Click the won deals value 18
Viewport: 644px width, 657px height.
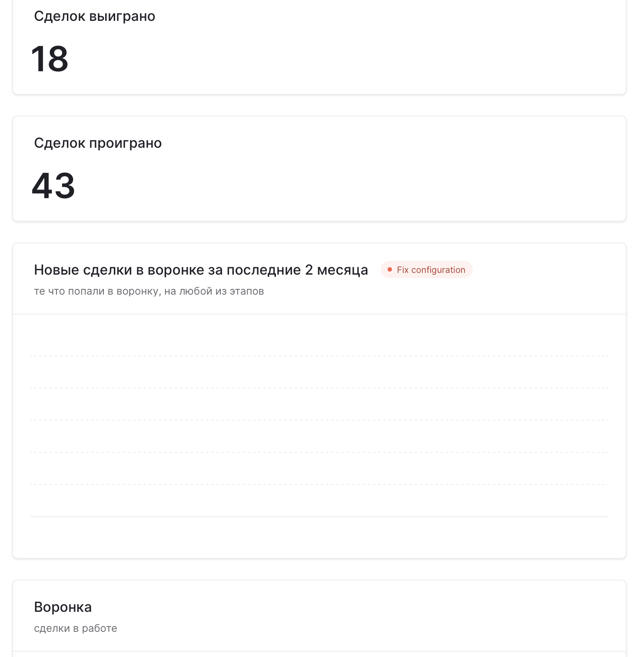50,59
